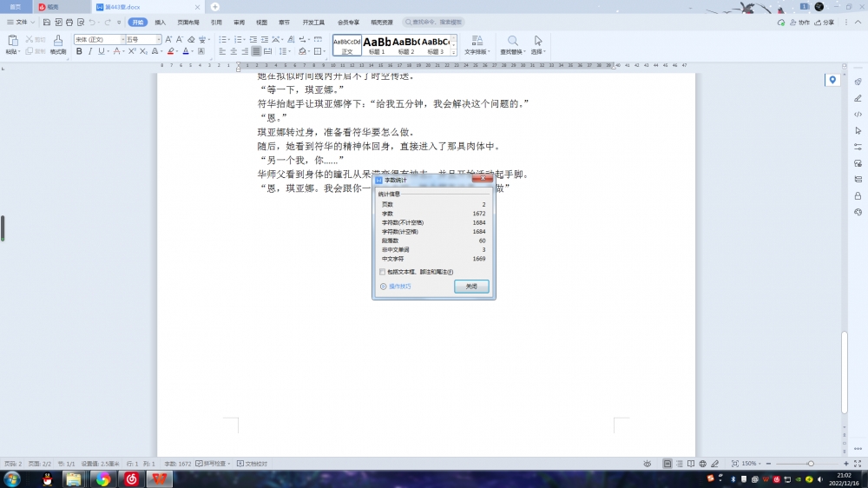Screen dimensions: 868x488
Task: Open the Select (选择) dropdown
Action: tap(538, 51)
